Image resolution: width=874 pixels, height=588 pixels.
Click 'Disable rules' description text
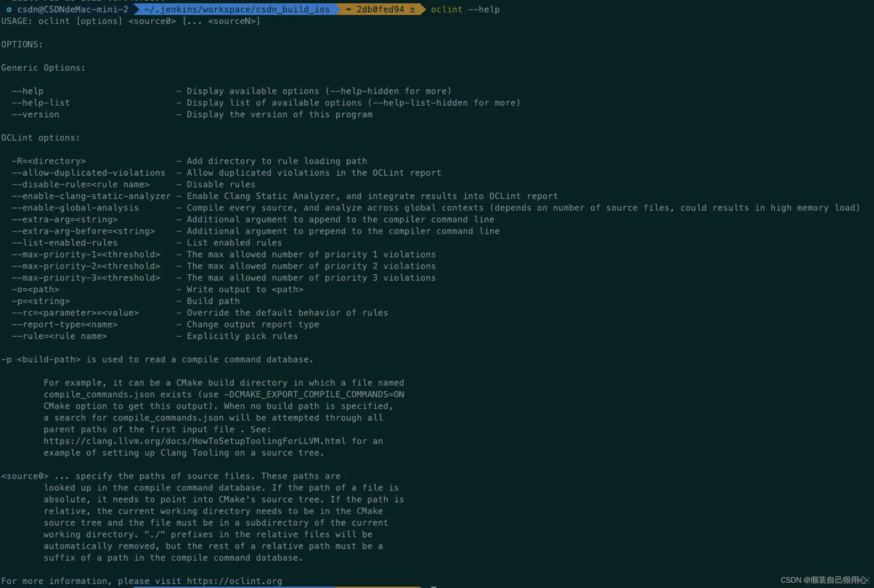(x=221, y=185)
